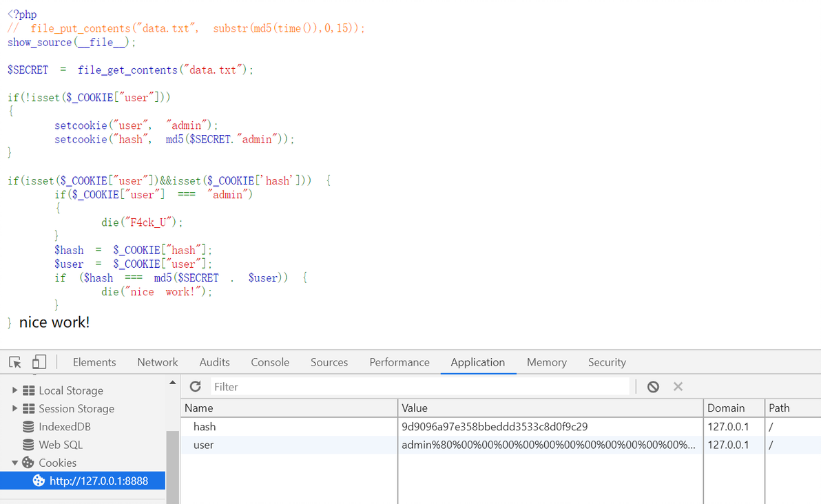Click the show_source(__file__) code line
821x504 pixels.
(72, 43)
